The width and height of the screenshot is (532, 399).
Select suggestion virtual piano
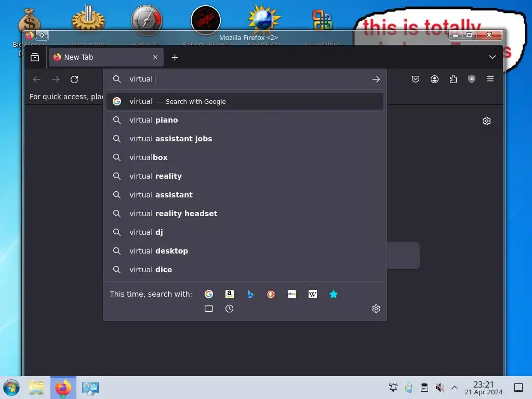[x=245, y=120]
